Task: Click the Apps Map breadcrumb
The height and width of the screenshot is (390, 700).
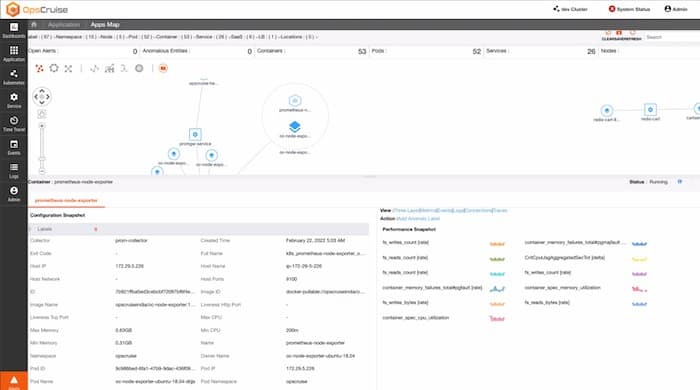Action: pyautogui.click(x=105, y=25)
